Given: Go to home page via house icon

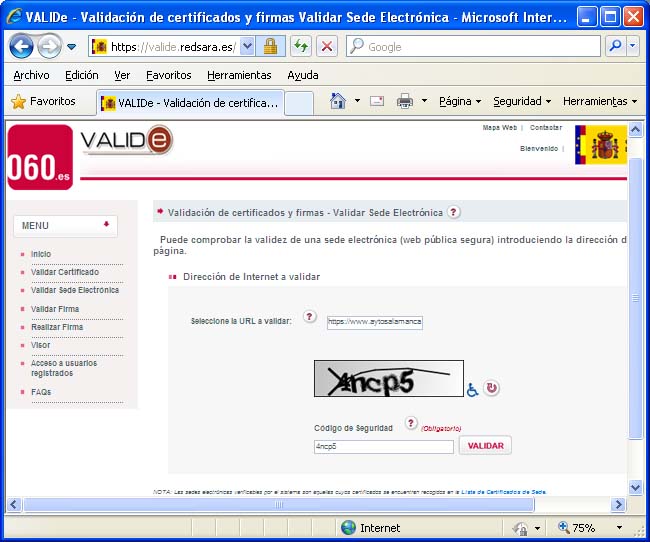Looking at the screenshot, I should [x=337, y=101].
